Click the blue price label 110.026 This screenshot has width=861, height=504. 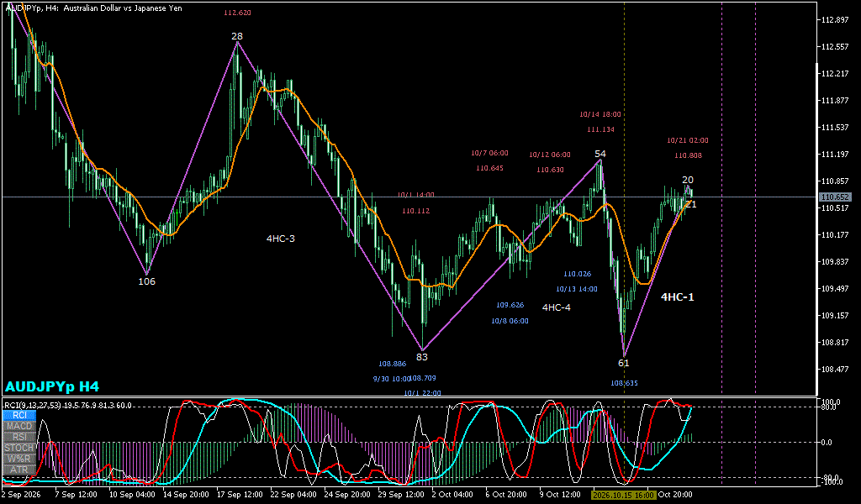point(577,274)
